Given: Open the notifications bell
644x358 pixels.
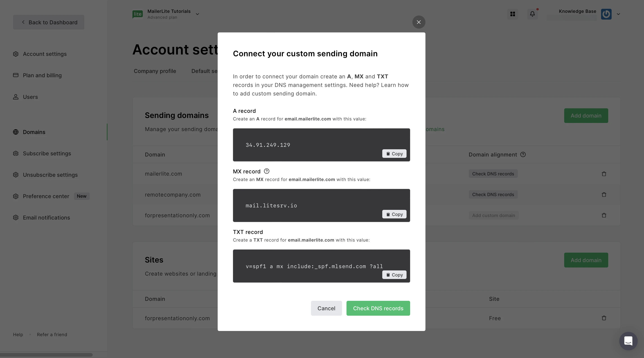Looking at the screenshot, I should (x=532, y=14).
